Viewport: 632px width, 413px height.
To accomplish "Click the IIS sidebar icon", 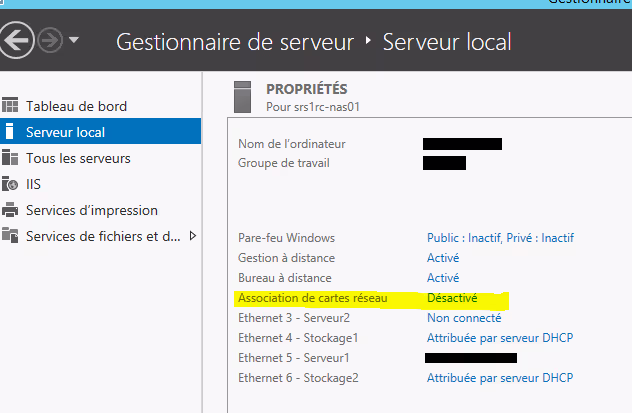I will click(x=11, y=184).
